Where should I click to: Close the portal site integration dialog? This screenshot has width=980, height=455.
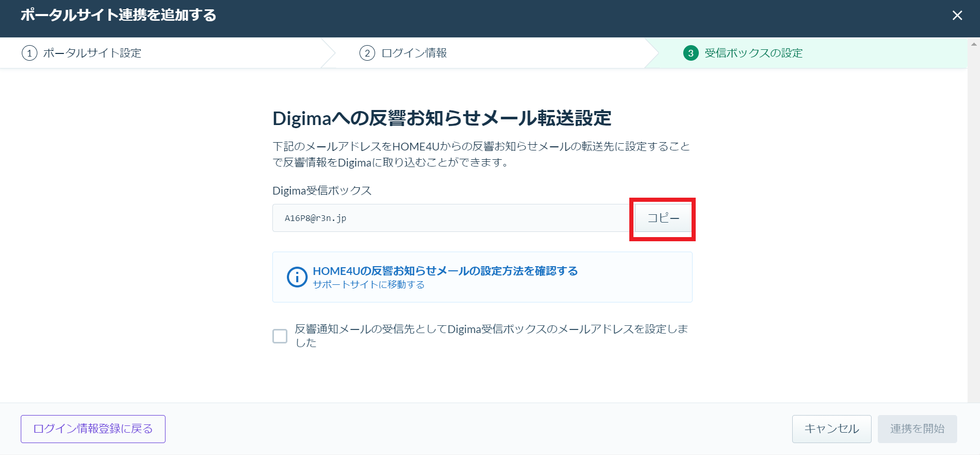coord(957,16)
